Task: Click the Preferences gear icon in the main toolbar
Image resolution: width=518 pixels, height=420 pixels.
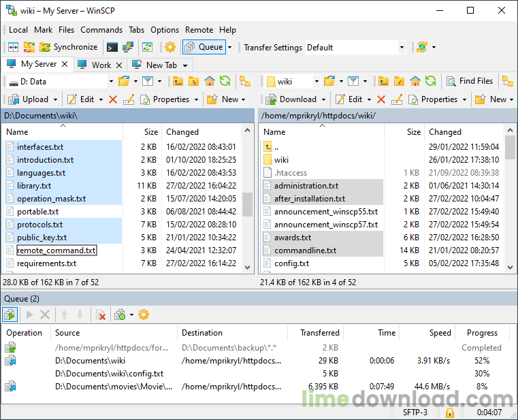Action: (x=169, y=47)
